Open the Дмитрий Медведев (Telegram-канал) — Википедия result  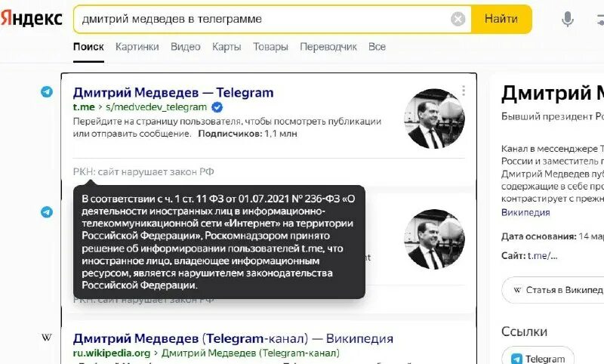(233, 338)
